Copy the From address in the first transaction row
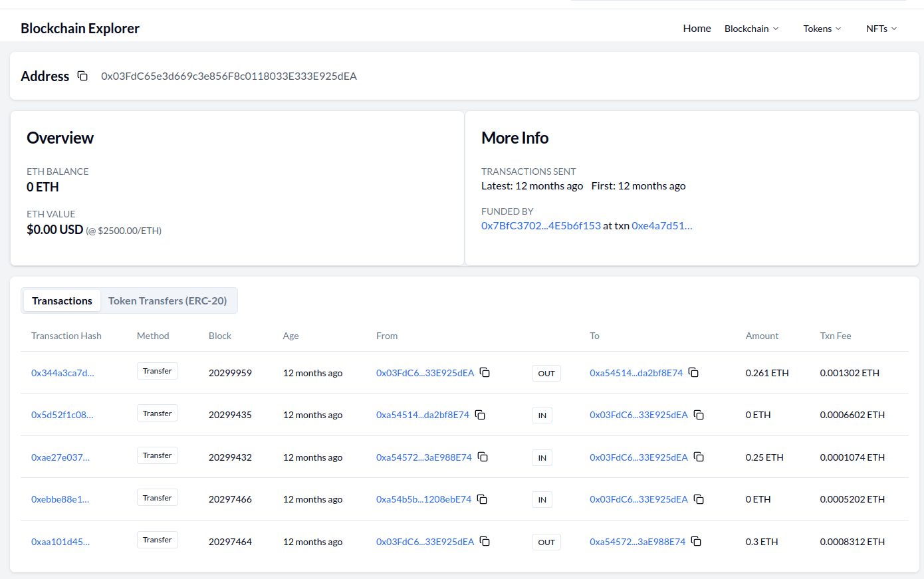 [485, 372]
